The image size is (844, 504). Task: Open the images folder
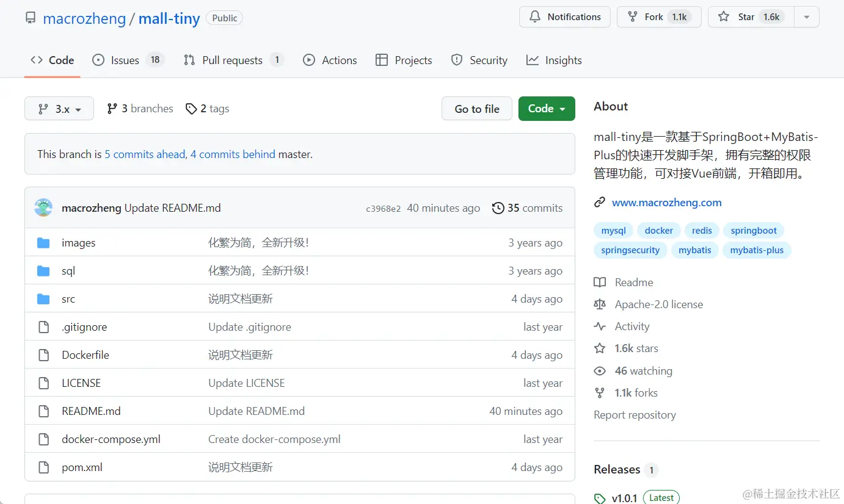[79, 243]
